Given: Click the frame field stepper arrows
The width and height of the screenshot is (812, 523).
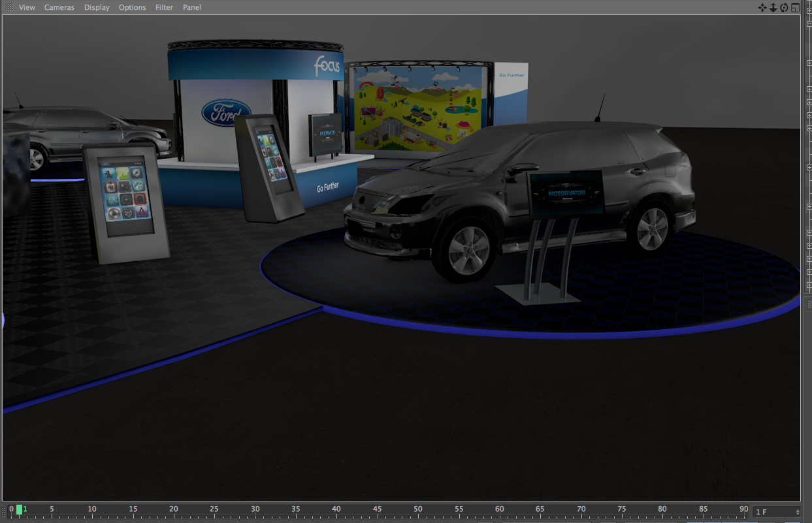Looking at the screenshot, I should [797, 512].
